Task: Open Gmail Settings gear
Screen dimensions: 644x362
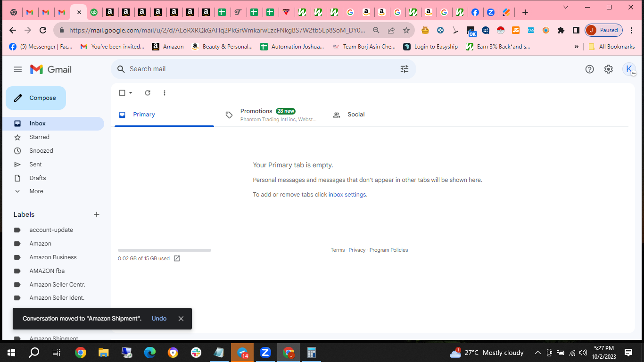Action: click(609, 69)
